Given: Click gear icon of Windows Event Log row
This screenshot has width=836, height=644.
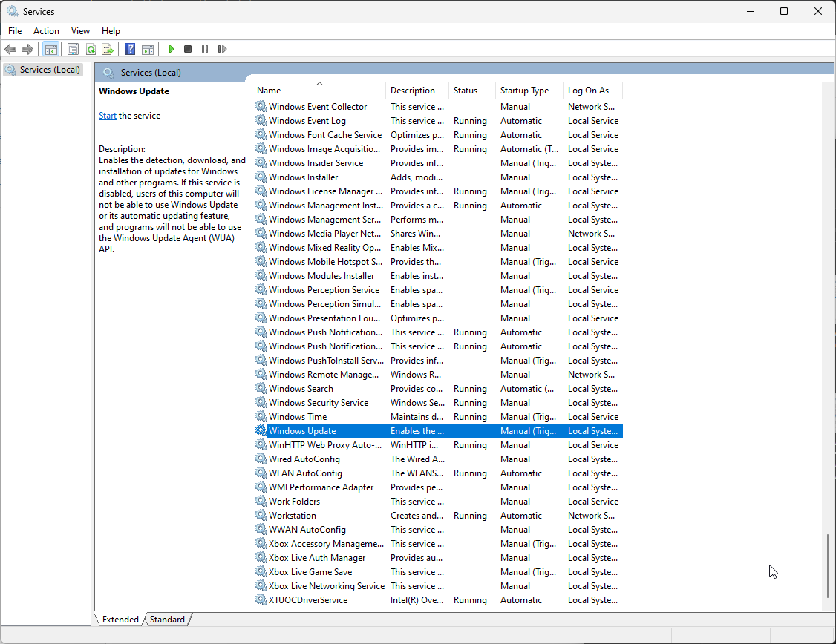Looking at the screenshot, I should click(x=261, y=120).
